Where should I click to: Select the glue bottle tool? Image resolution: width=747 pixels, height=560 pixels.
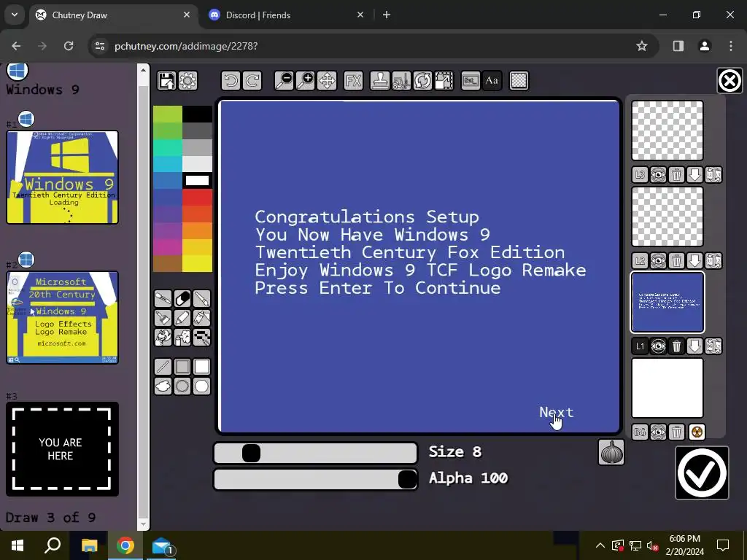pos(202,318)
